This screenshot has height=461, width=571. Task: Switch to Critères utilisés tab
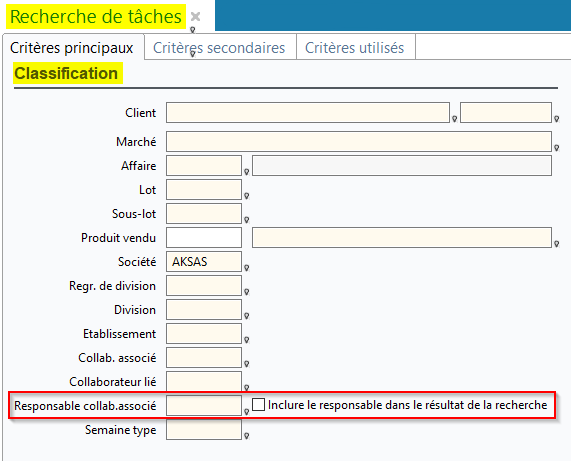coord(354,48)
